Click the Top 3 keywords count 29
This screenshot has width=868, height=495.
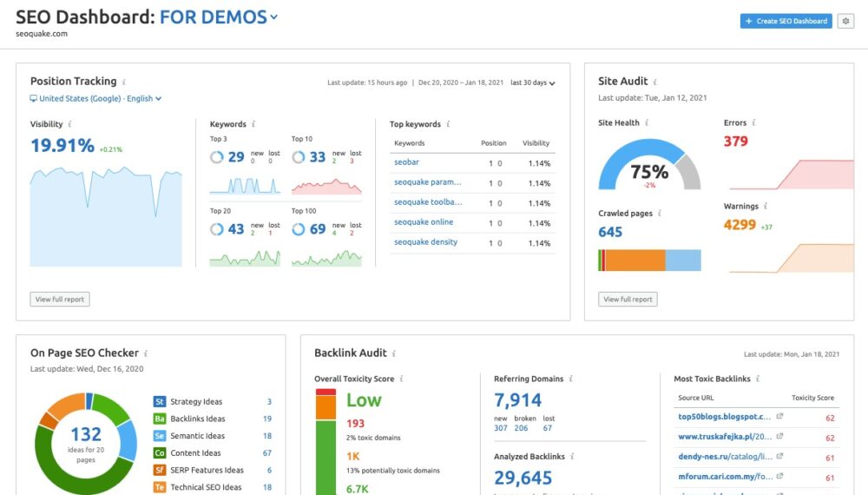coord(236,157)
